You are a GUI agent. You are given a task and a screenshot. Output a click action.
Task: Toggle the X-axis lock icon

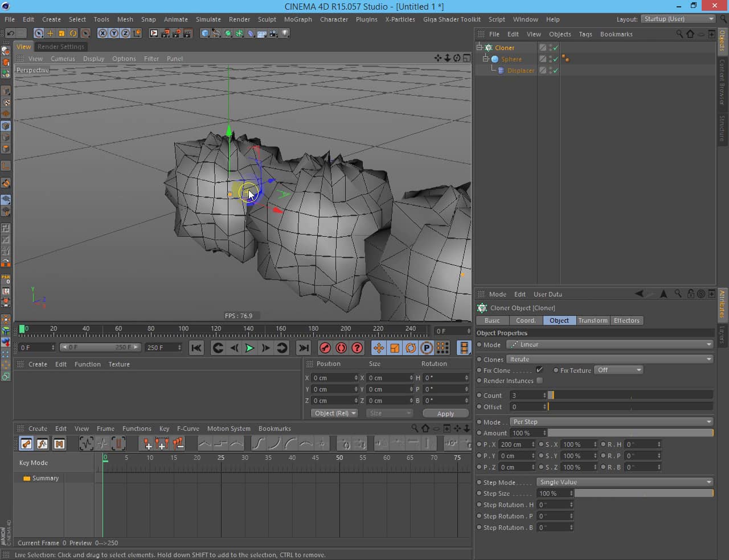(x=103, y=34)
